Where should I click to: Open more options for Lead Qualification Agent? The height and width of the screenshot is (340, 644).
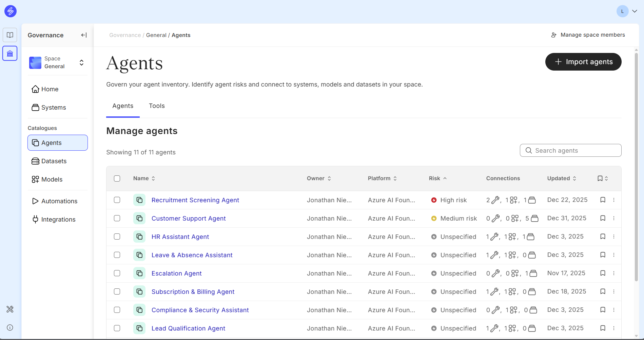point(614,328)
